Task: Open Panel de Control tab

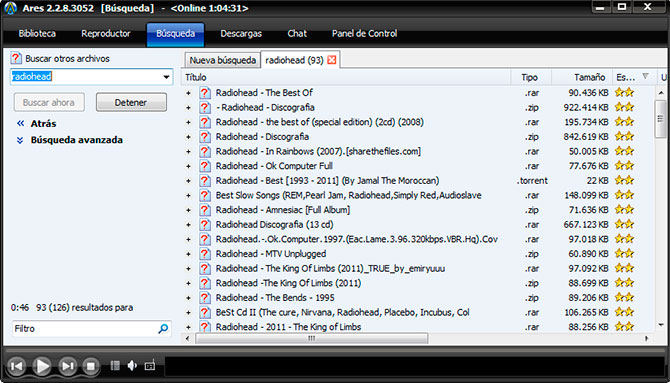Action: click(364, 34)
